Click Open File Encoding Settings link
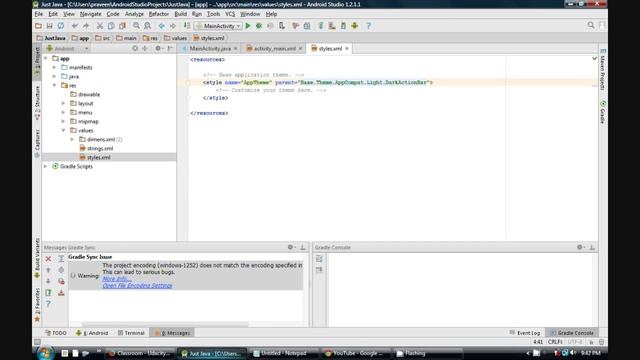 coord(137,286)
